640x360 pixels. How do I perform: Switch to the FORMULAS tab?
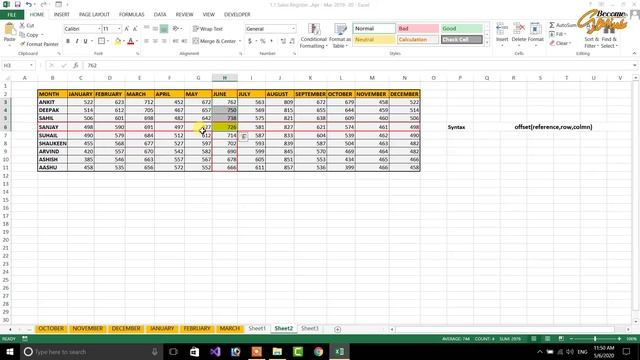click(x=131, y=15)
